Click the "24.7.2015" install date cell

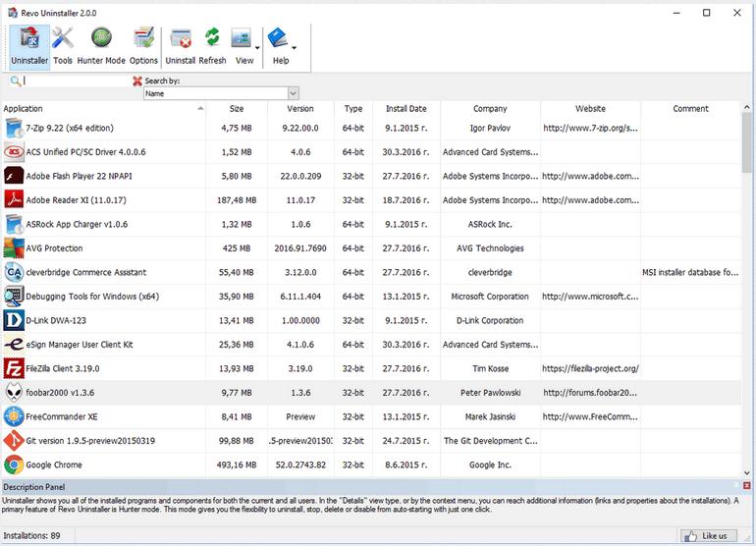tap(405, 441)
